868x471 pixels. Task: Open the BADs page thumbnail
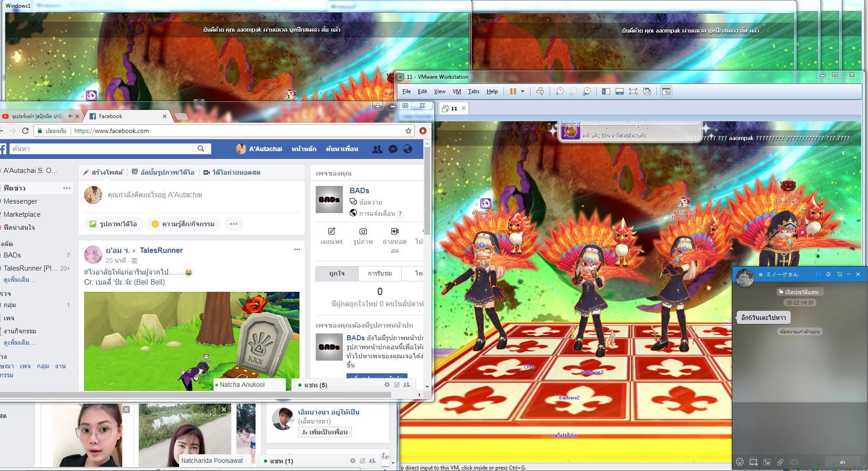pos(329,199)
